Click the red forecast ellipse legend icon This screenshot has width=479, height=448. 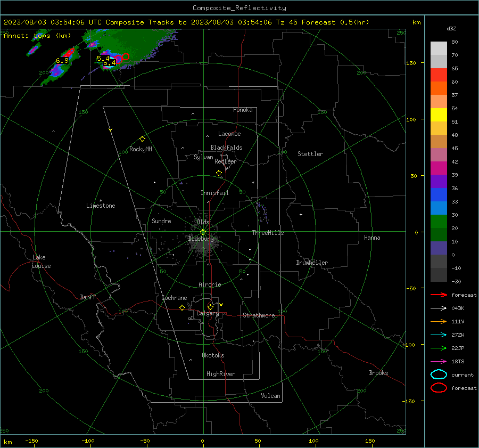tap(439, 388)
